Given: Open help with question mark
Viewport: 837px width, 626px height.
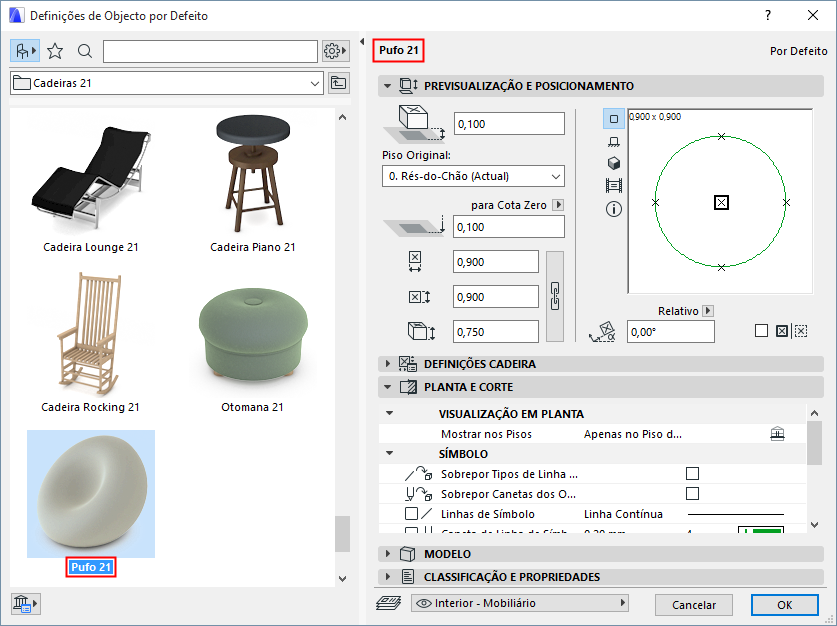Looking at the screenshot, I should [x=768, y=15].
